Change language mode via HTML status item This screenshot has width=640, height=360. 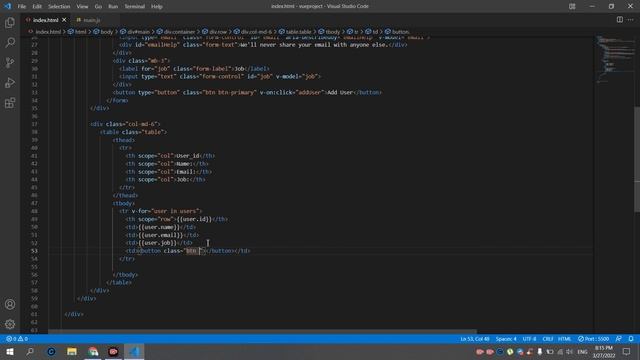click(x=564, y=339)
